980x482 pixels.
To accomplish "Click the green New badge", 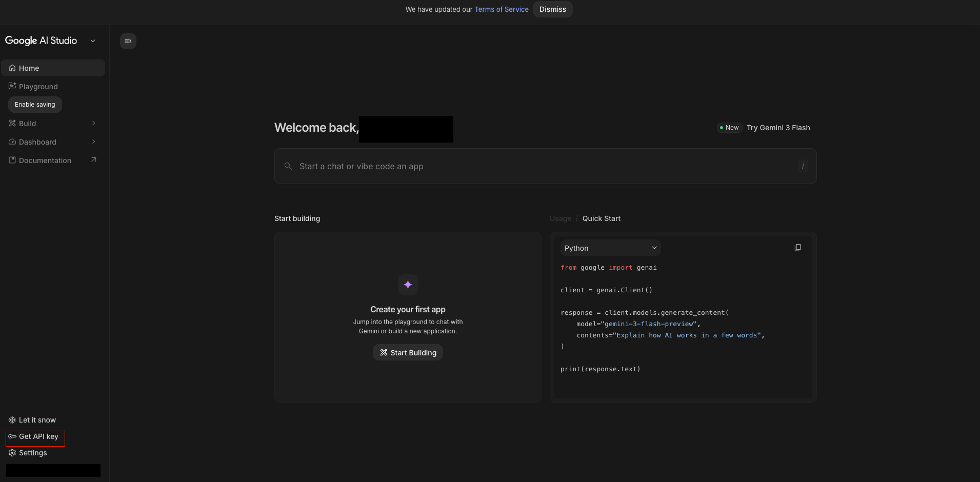I will tap(729, 128).
